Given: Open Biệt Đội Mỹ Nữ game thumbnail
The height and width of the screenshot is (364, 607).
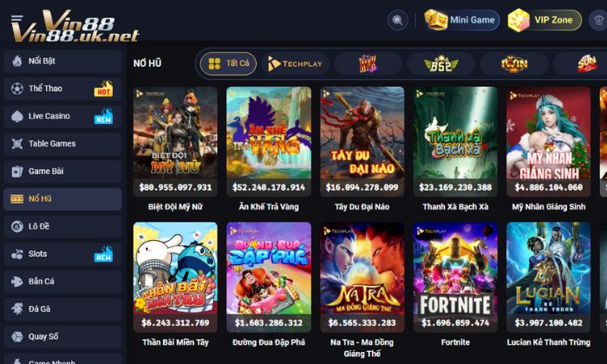Looking at the screenshot, I should [x=175, y=141].
